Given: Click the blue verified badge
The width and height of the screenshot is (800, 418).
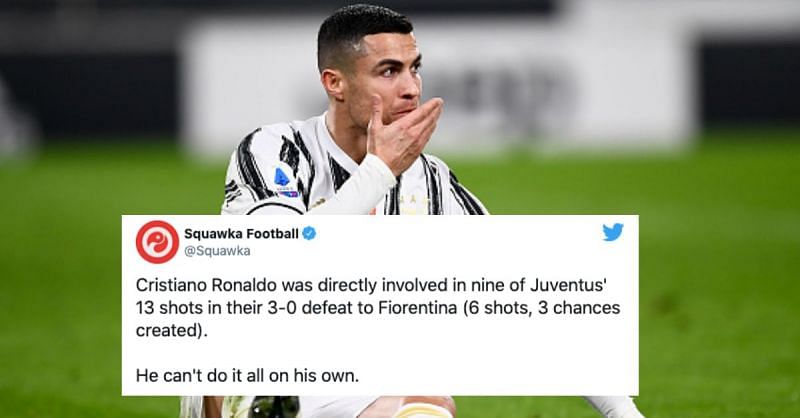Looking at the screenshot, I should tap(309, 234).
